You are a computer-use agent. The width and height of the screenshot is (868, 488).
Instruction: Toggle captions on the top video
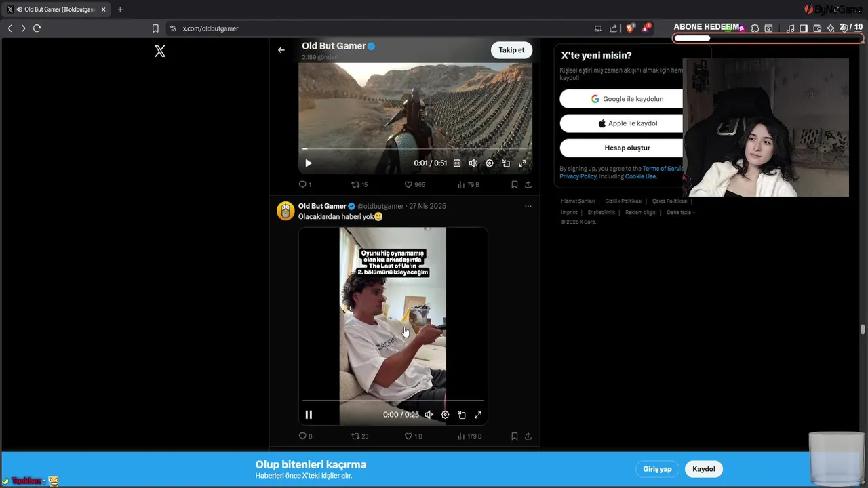[x=457, y=163]
